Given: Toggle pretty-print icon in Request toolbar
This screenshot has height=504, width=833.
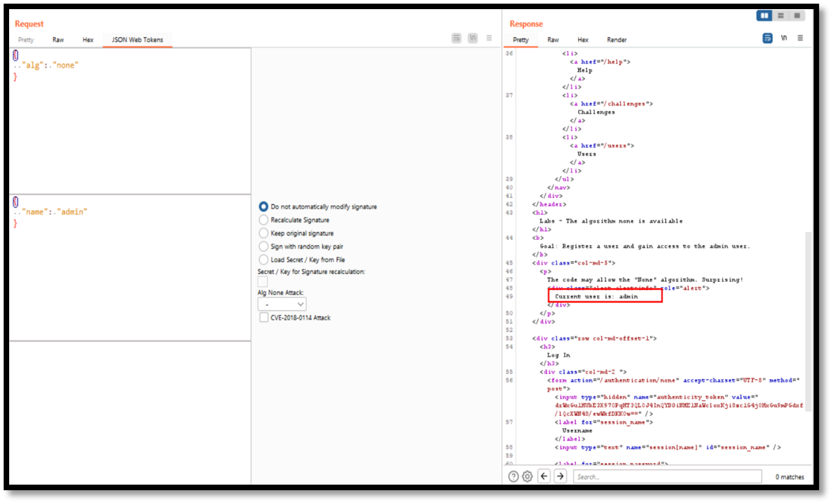Looking at the screenshot, I should 457,38.
